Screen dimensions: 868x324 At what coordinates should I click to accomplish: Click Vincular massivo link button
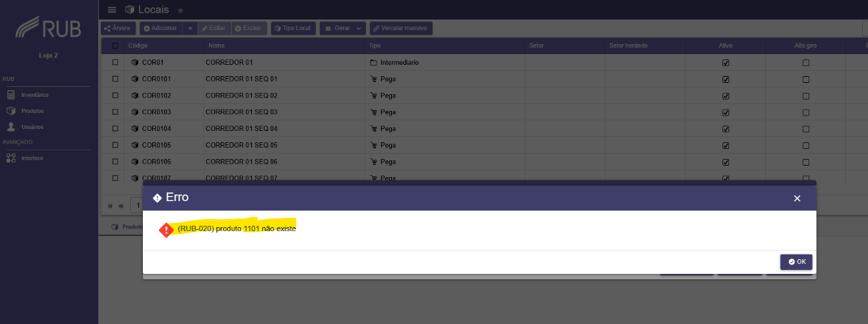click(401, 29)
